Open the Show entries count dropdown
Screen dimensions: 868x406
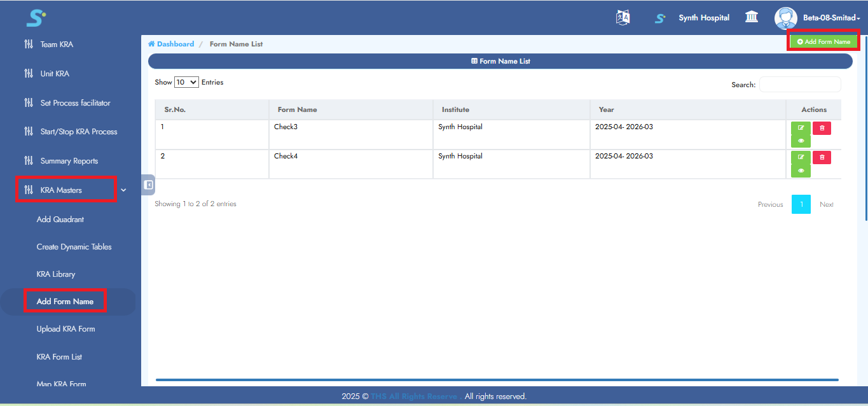point(184,82)
